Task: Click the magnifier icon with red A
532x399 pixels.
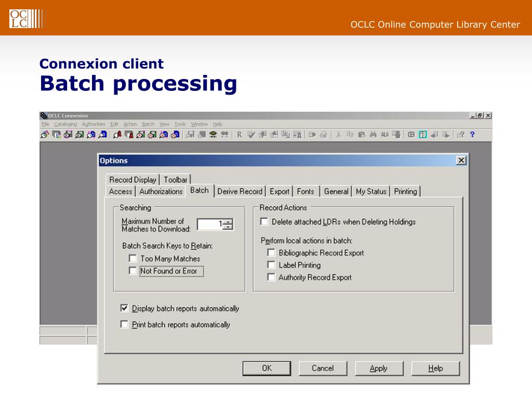Action: tap(117, 135)
